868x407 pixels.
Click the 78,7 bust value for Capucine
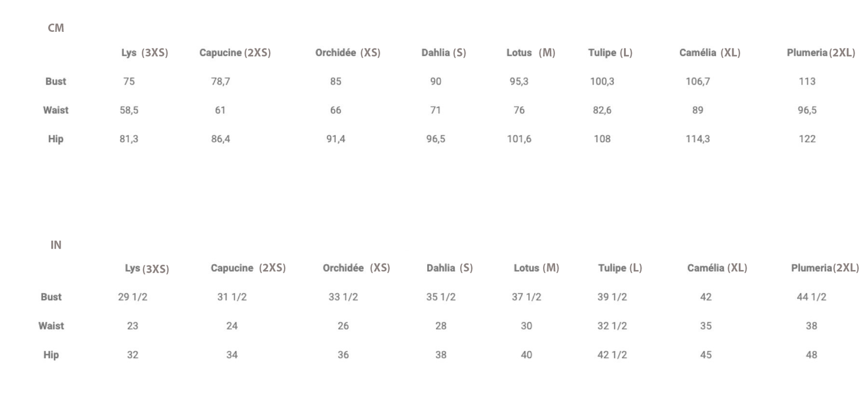[219, 82]
